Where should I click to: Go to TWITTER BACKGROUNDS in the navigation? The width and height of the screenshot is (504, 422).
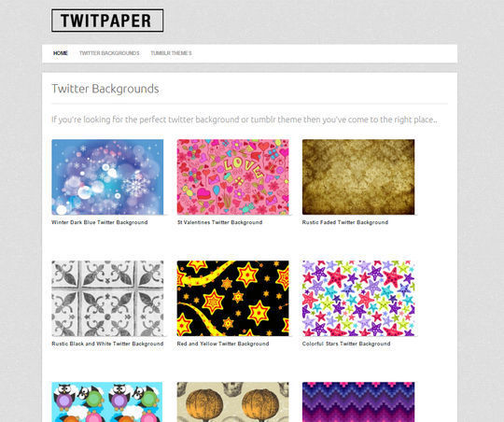[109, 53]
